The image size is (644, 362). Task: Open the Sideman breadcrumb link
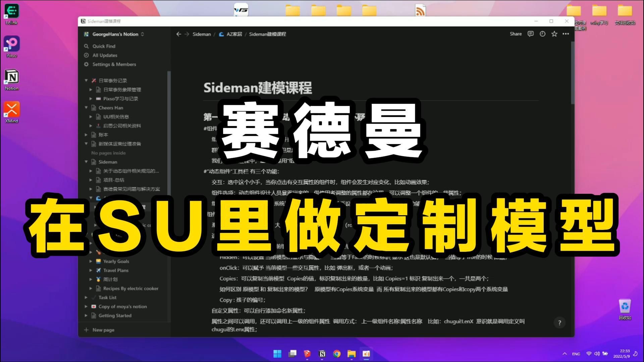201,34
